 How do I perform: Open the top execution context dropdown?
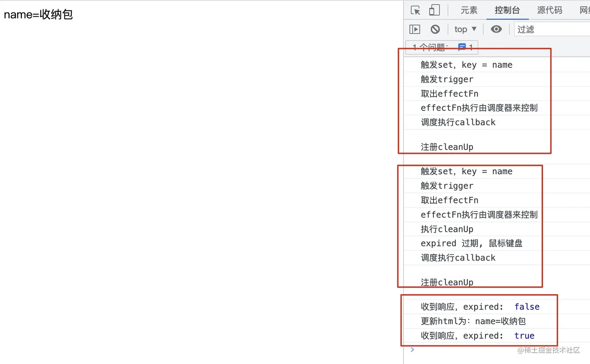(x=465, y=29)
